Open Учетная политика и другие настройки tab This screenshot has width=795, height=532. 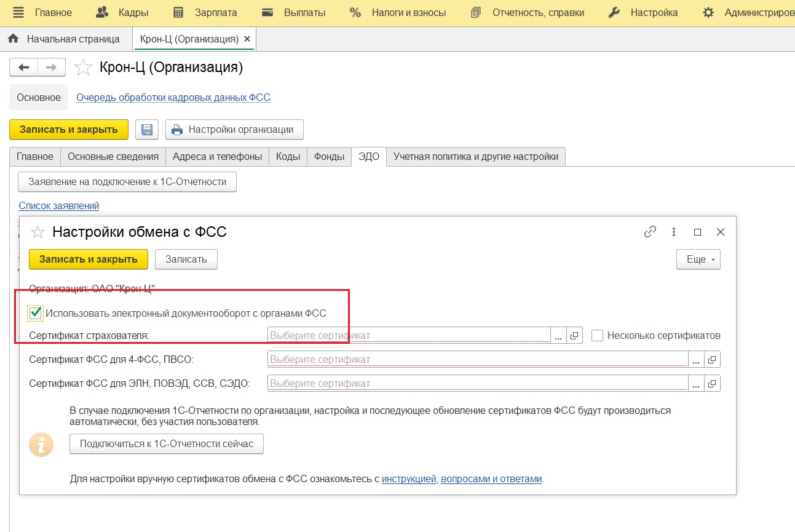point(476,156)
